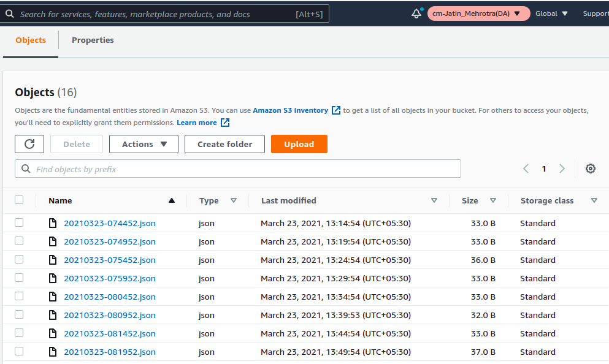Open the 20210323-081952.json object link
Viewport: 609px width, 364px height.
click(110, 352)
